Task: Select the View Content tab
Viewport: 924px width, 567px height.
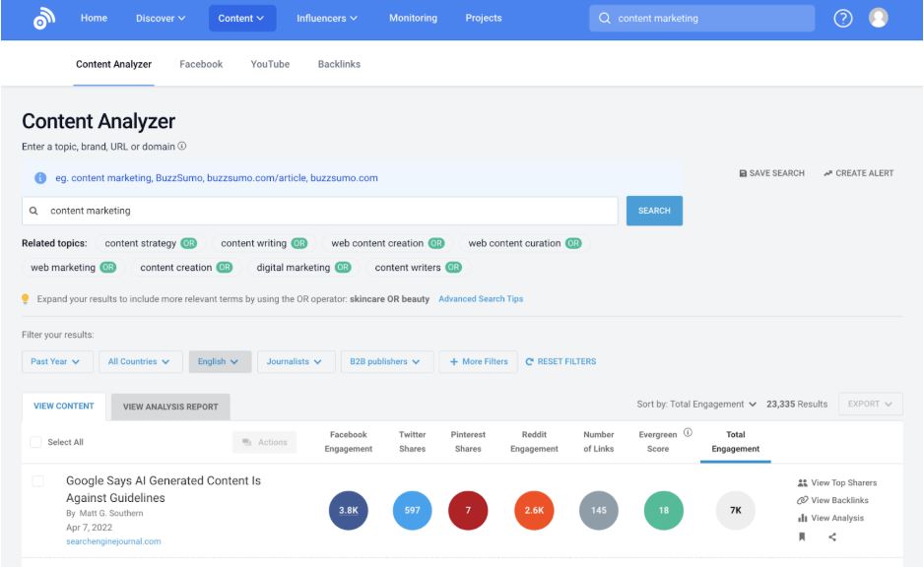Action: tap(64, 407)
